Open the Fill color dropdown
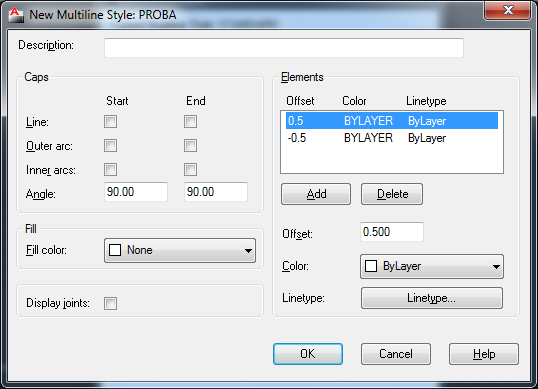 (x=180, y=250)
